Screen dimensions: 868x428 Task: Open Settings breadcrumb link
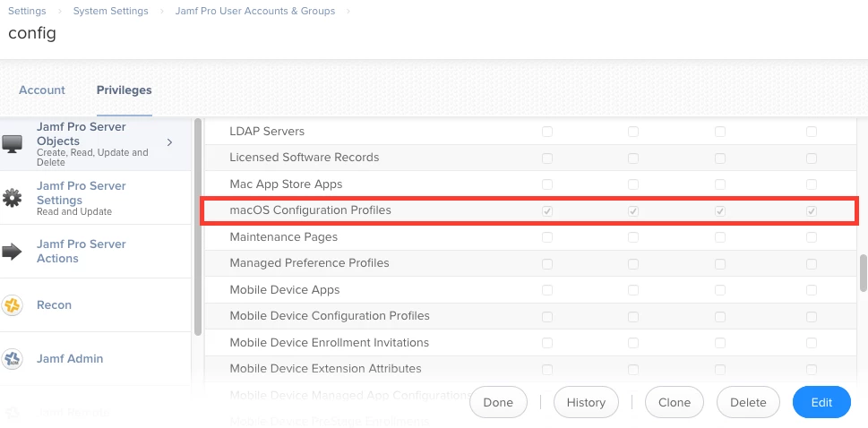(x=27, y=11)
